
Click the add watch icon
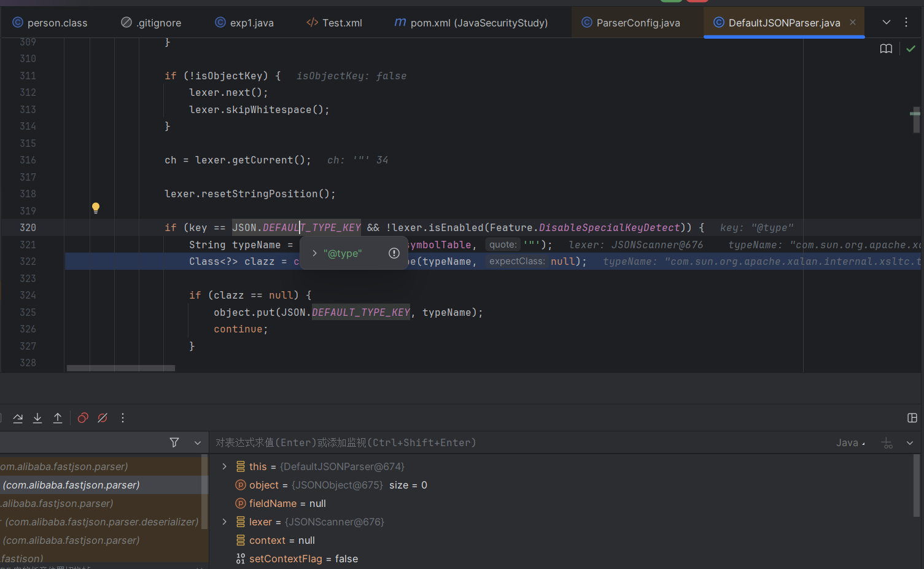pyautogui.click(x=887, y=443)
